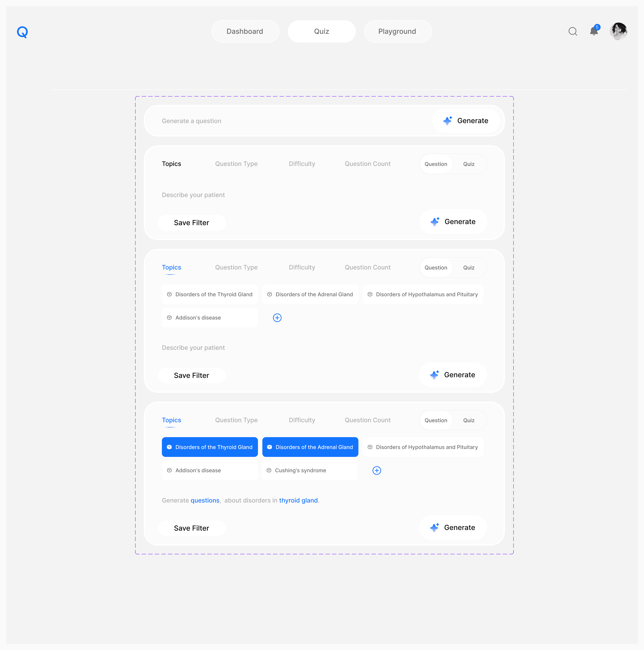Add topic with plus icon beside Addison's disease

[277, 318]
